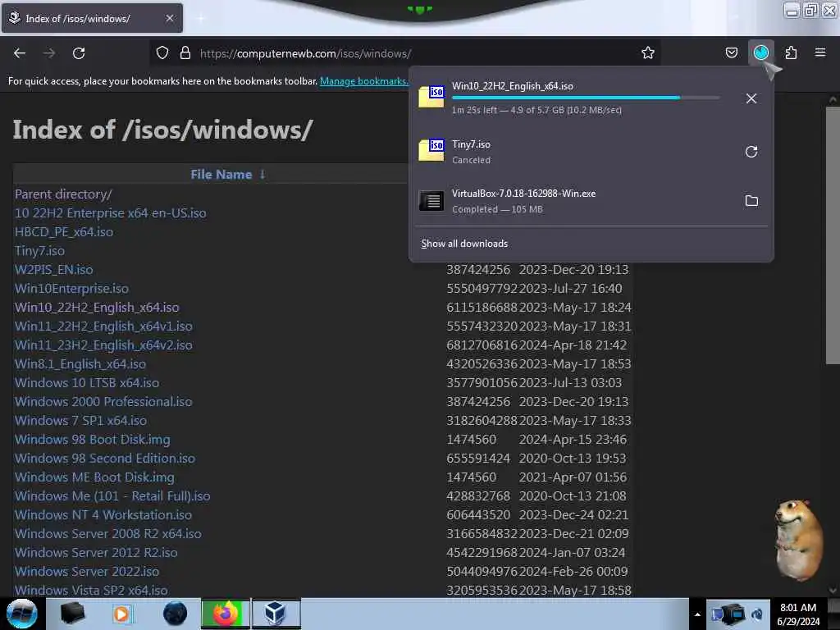Toggle the Downloads panel toolbar icon
The height and width of the screenshot is (630, 840).
coord(760,52)
